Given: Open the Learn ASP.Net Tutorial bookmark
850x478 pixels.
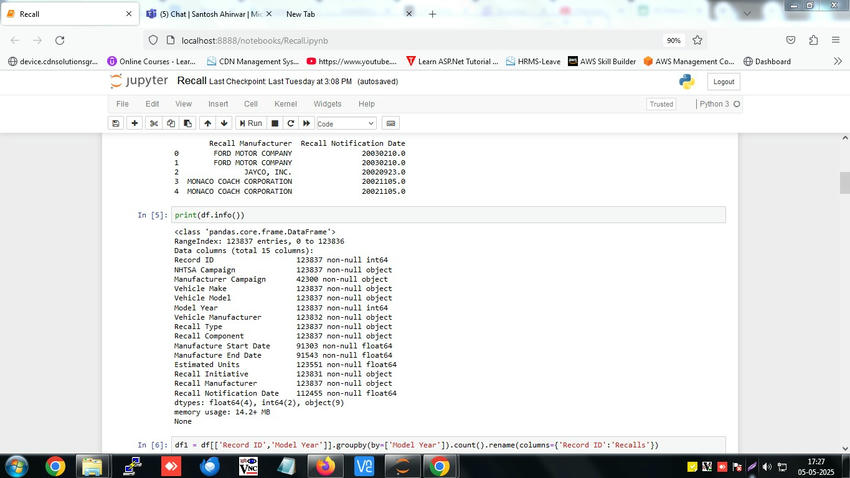Looking at the screenshot, I should [x=452, y=62].
